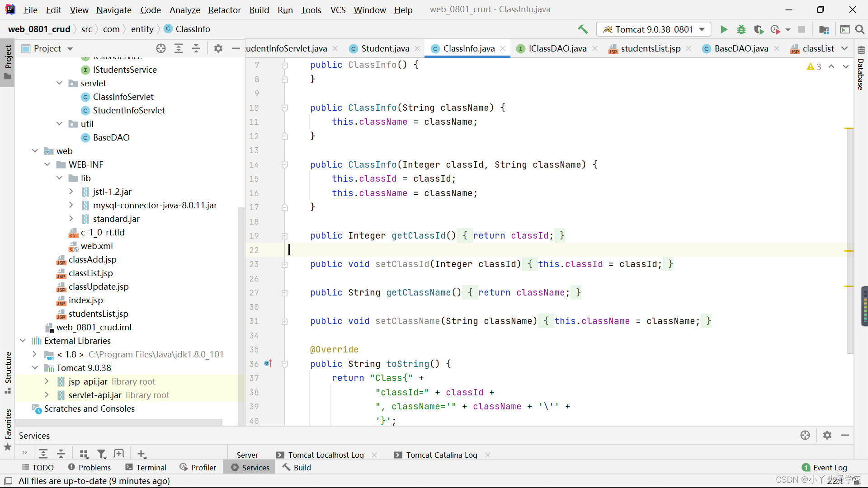
Task: Expand the mysql-connector-java jar node
Action: (71, 205)
